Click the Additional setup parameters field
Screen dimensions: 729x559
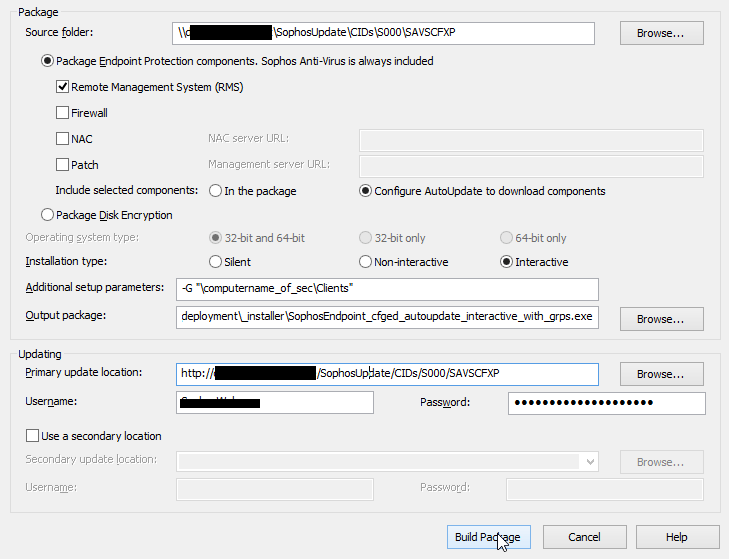click(387, 289)
